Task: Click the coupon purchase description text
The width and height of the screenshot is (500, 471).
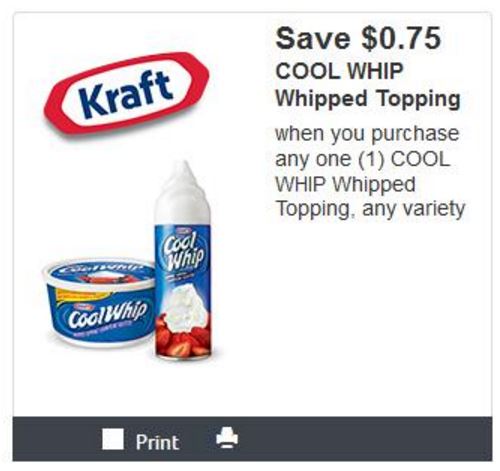Action: click(x=370, y=171)
